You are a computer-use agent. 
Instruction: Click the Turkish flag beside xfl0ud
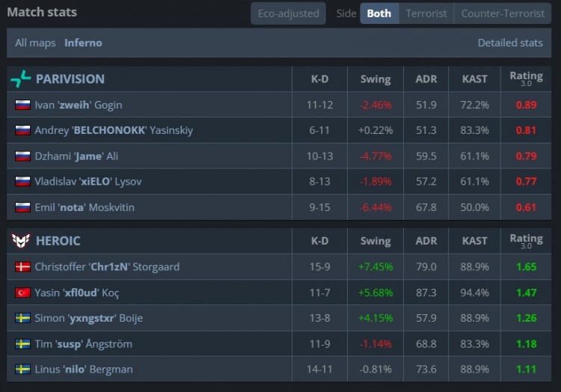(22, 293)
